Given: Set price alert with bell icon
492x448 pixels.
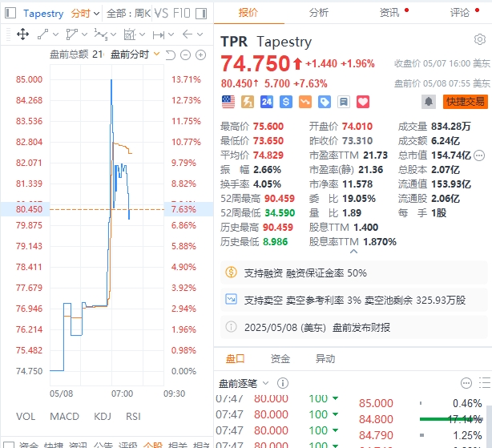Looking at the screenshot, I should 429,102.
